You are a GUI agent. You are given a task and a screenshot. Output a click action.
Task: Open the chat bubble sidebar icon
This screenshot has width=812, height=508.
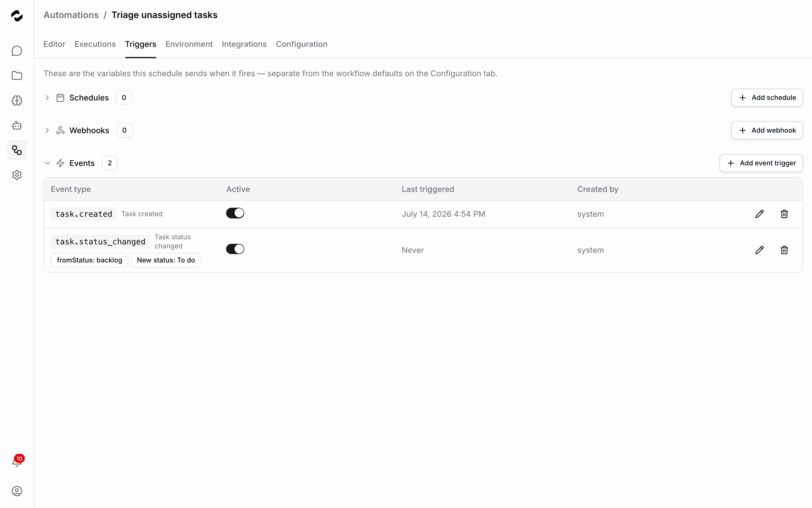pos(17,51)
